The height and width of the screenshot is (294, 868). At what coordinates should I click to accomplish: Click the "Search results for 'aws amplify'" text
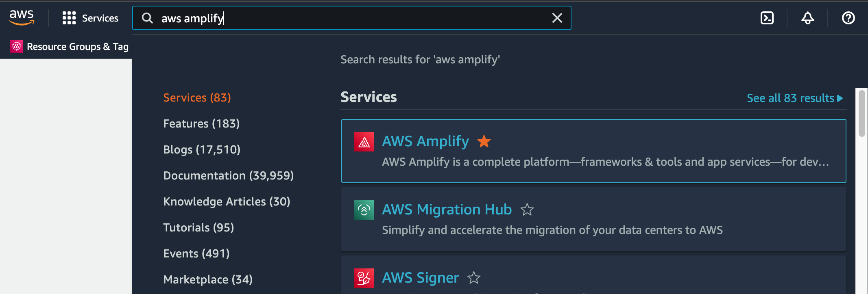coord(420,60)
